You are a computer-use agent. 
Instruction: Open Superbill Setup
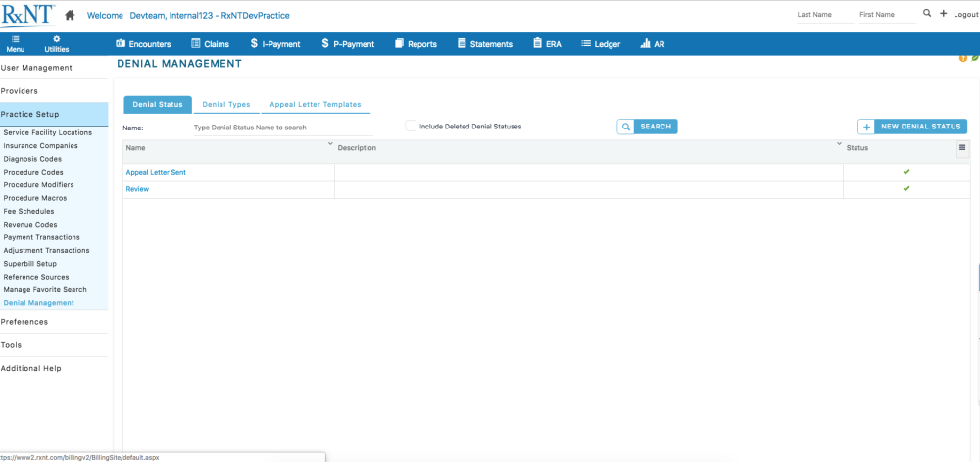[x=30, y=264]
